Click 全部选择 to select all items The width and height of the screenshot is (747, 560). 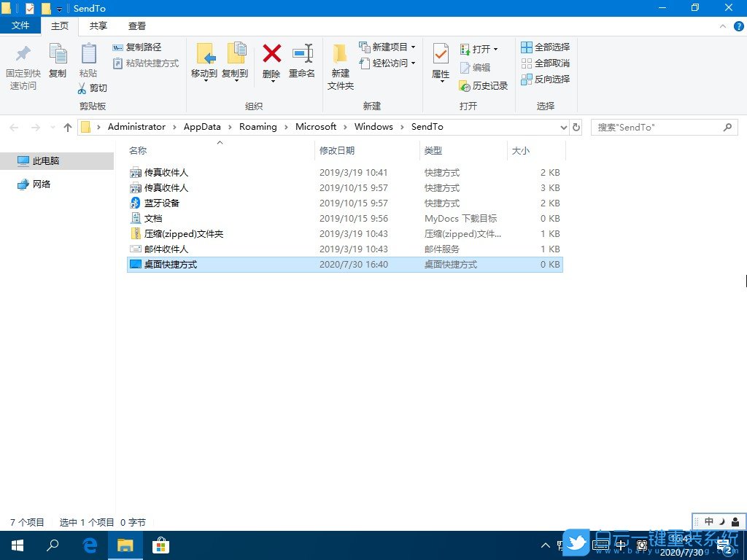coord(546,47)
